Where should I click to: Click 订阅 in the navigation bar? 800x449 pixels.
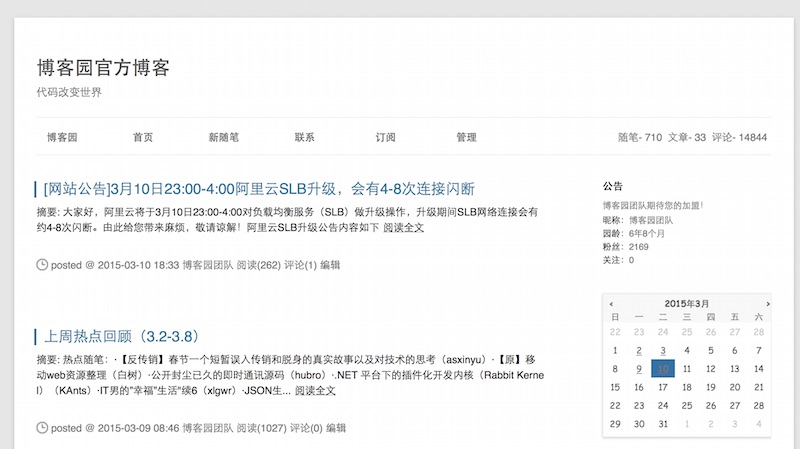click(x=385, y=137)
